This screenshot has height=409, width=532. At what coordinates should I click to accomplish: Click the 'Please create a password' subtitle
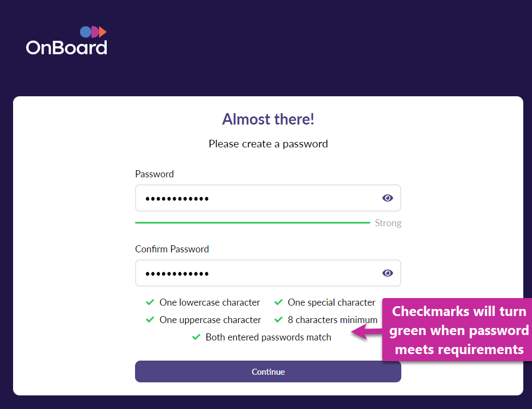pos(268,144)
